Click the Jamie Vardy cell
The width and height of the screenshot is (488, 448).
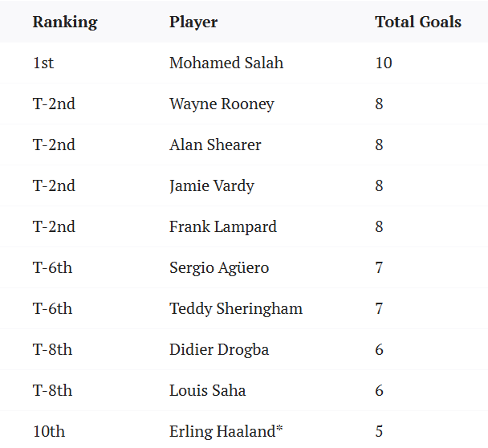pos(211,185)
